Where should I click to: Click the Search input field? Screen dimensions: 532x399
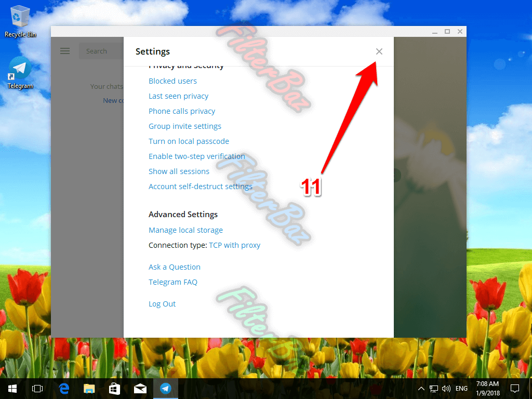pos(101,51)
